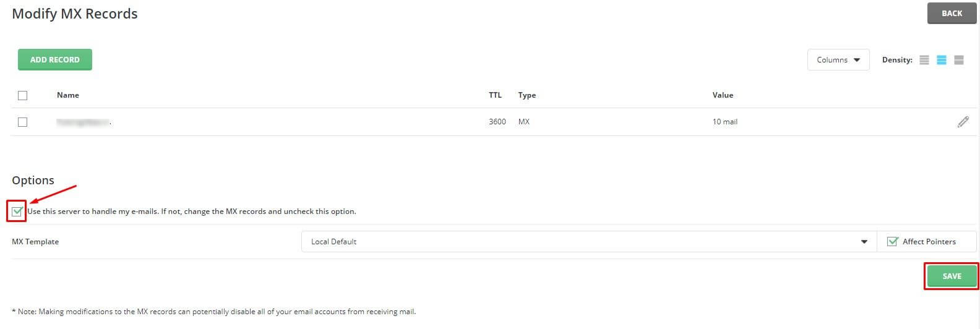Expand the MX Template dropdown arrow
Screen dimensions: 980x329
pos(864,242)
